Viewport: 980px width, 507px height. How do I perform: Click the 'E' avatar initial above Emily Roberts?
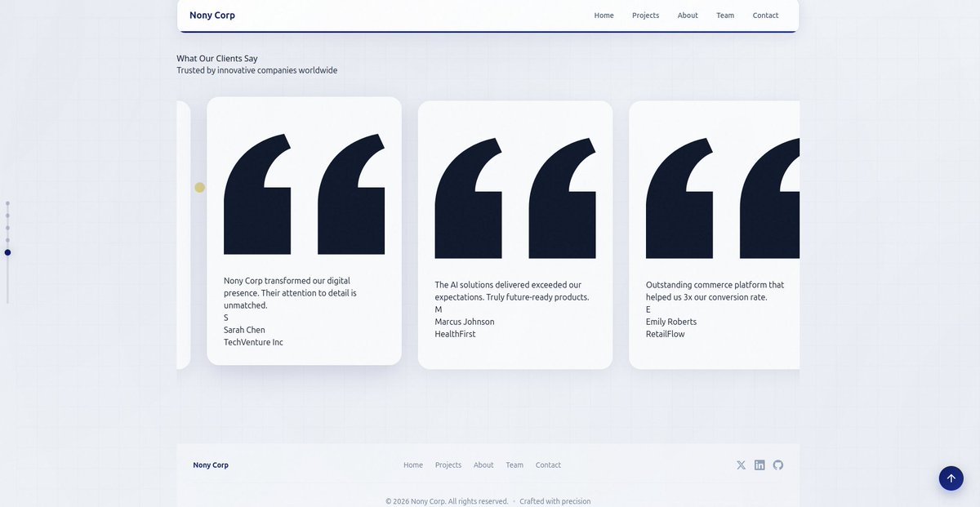tap(648, 309)
